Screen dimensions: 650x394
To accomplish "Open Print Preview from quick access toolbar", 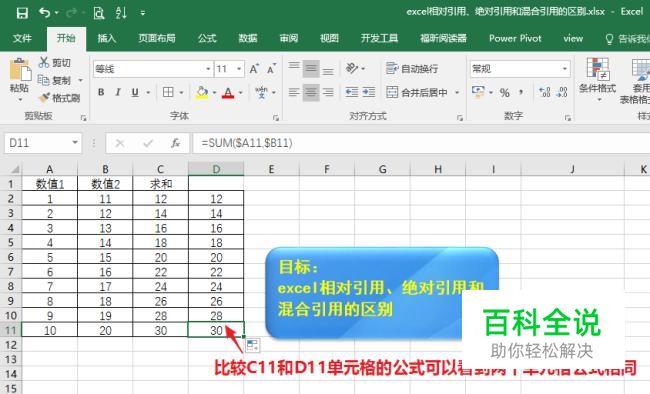I will pos(99,13).
